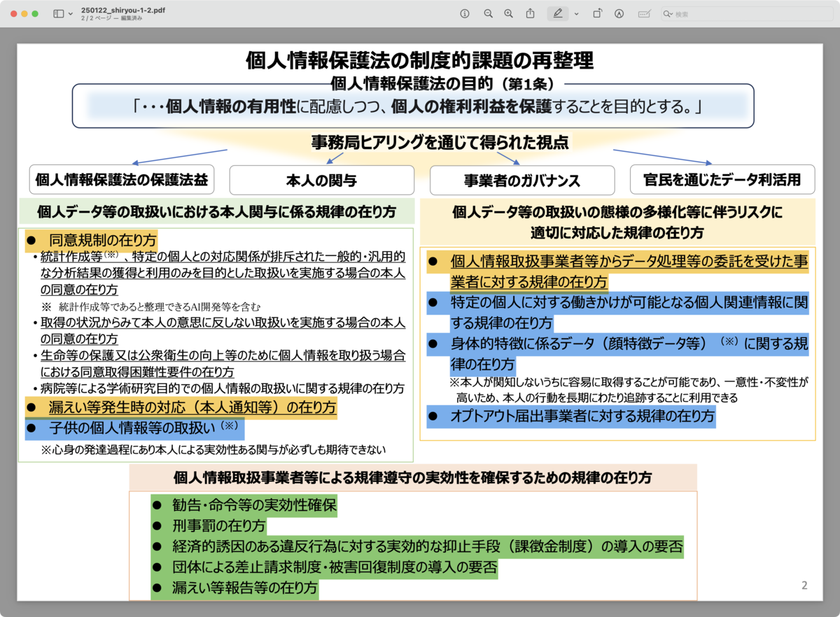Open the sidebar view options chevron
The width and height of the screenshot is (840, 617).
click(71, 14)
